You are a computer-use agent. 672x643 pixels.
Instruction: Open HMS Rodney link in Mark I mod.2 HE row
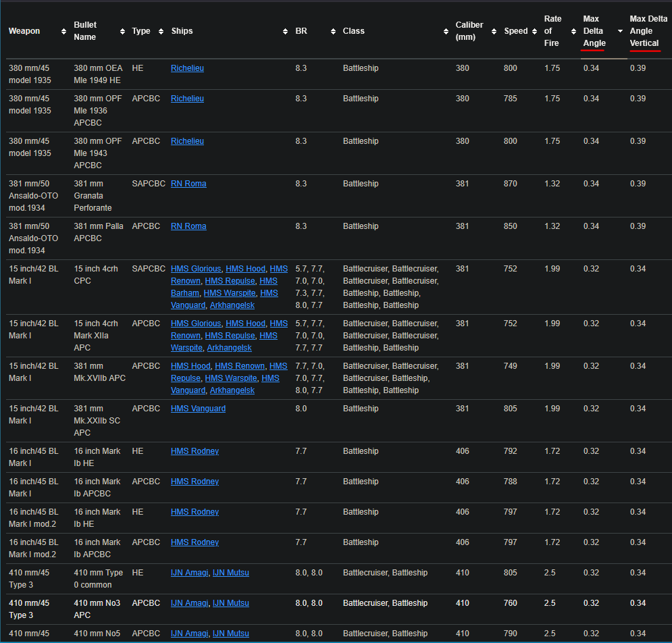pos(195,512)
